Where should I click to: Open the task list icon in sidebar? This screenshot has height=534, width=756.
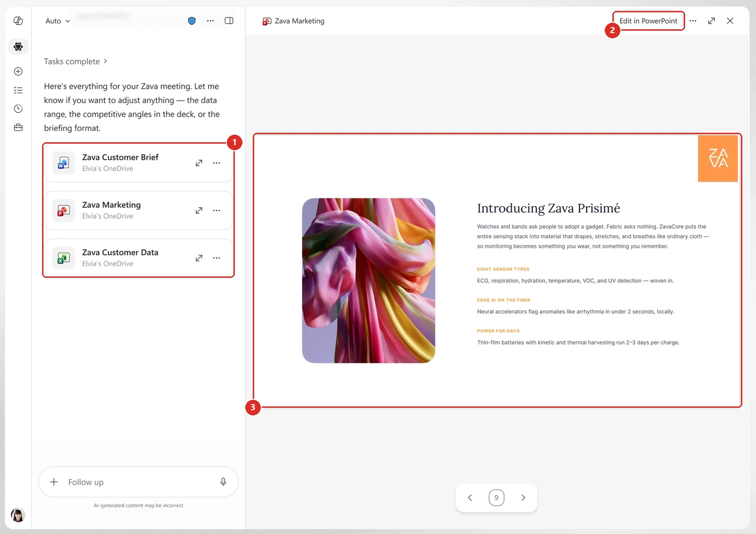pos(18,90)
